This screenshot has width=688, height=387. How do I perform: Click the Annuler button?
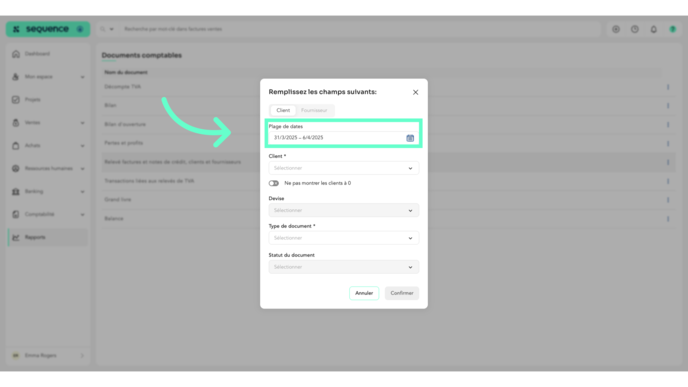click(x=364, y=293)
